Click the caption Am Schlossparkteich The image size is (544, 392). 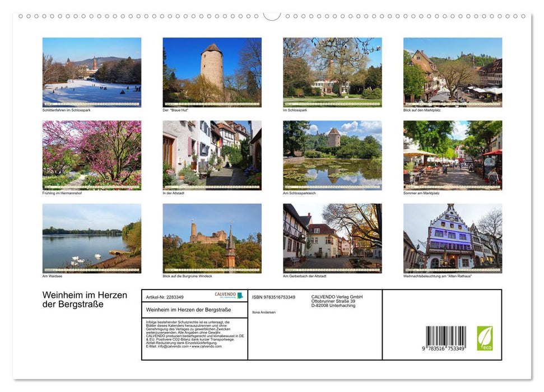pos(299,193)
